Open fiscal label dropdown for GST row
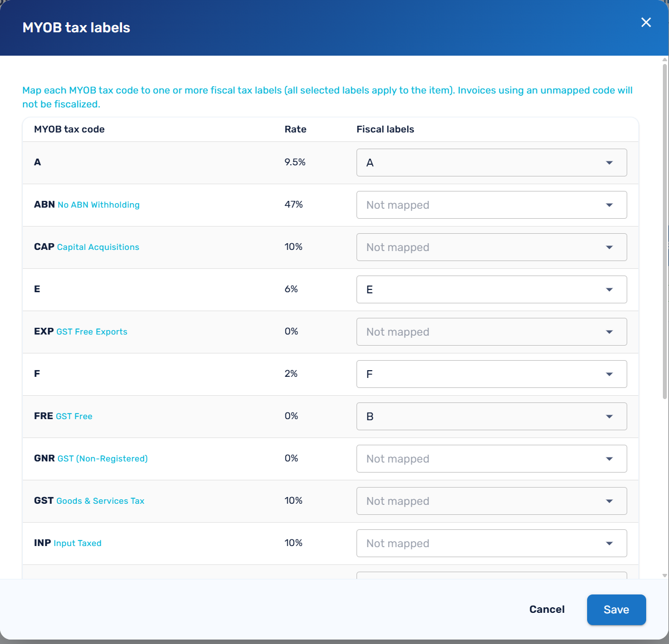 click(491, 501)
